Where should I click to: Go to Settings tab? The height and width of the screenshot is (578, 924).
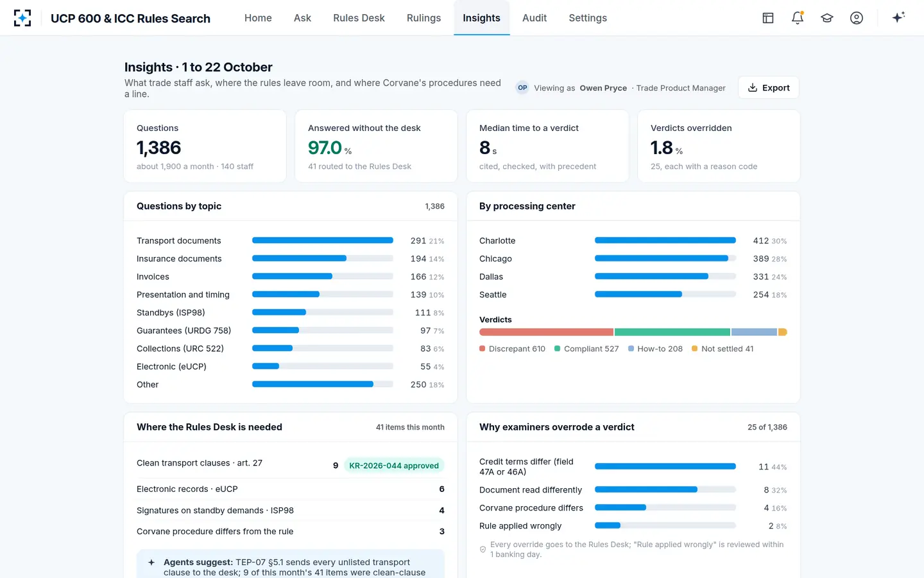(x=588, y=18)
